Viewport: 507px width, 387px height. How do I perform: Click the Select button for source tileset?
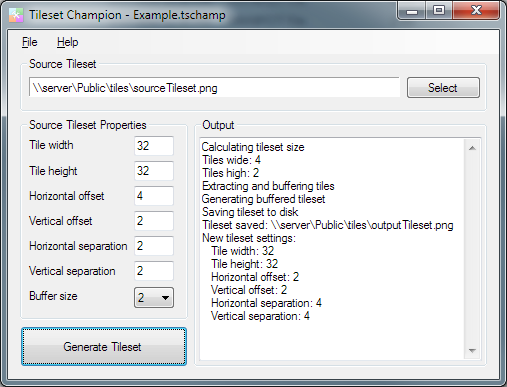tap(443, 88)
